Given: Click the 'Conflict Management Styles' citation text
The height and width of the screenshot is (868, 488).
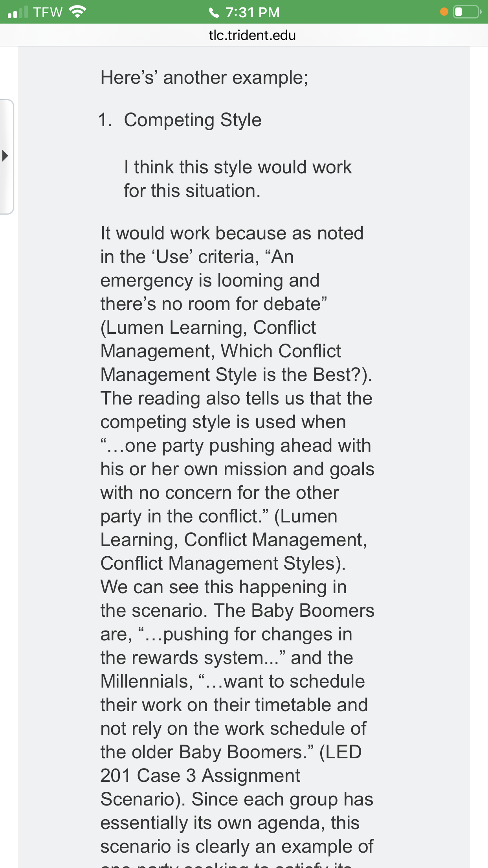Looking at the screenshot, I should pyautogui.click(x=223, y=563).
